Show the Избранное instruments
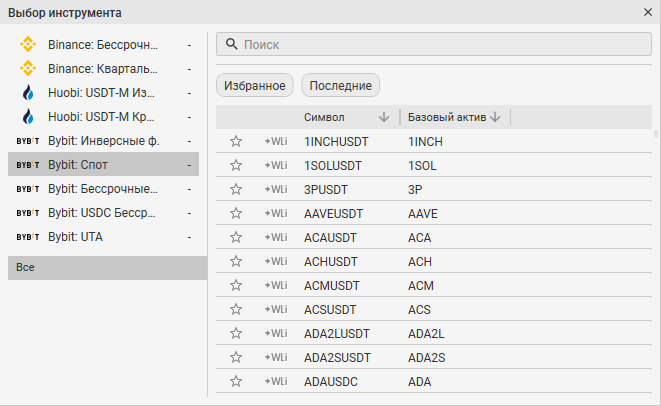Screen dimensions: 661x406 click(x=255, y=86)
